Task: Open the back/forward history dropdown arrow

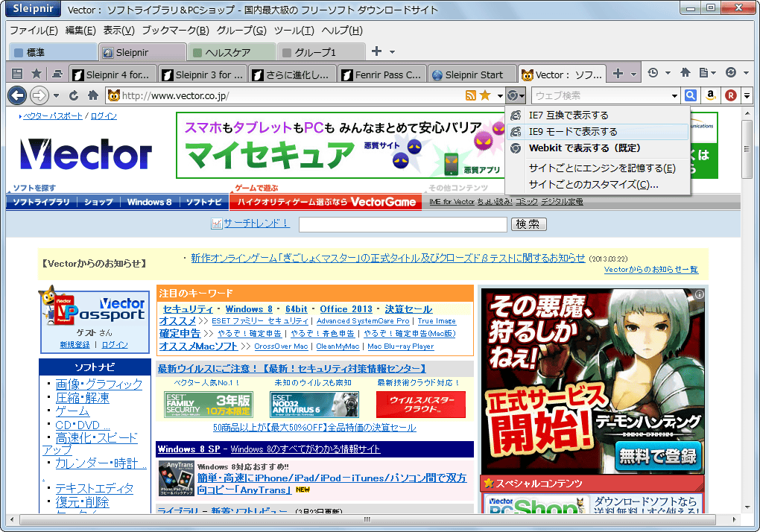Action: click(56, 95)
